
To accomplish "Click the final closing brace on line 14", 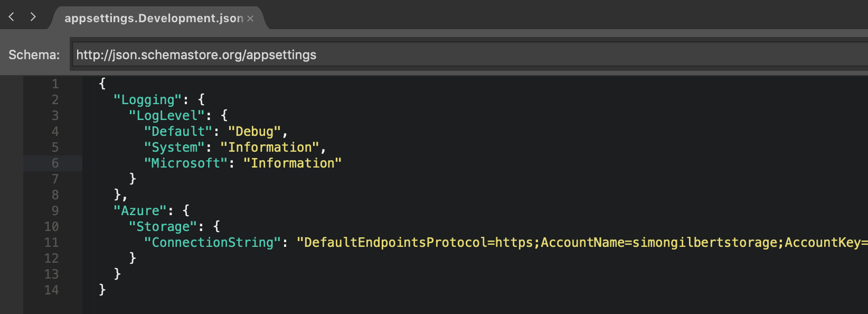I will coord(102,290).
